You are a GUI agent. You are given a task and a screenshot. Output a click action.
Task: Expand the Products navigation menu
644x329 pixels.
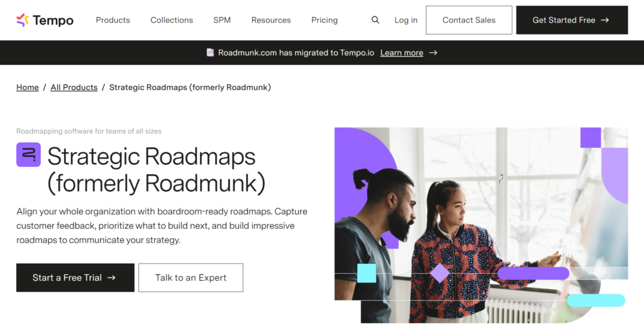coord(113,20)
